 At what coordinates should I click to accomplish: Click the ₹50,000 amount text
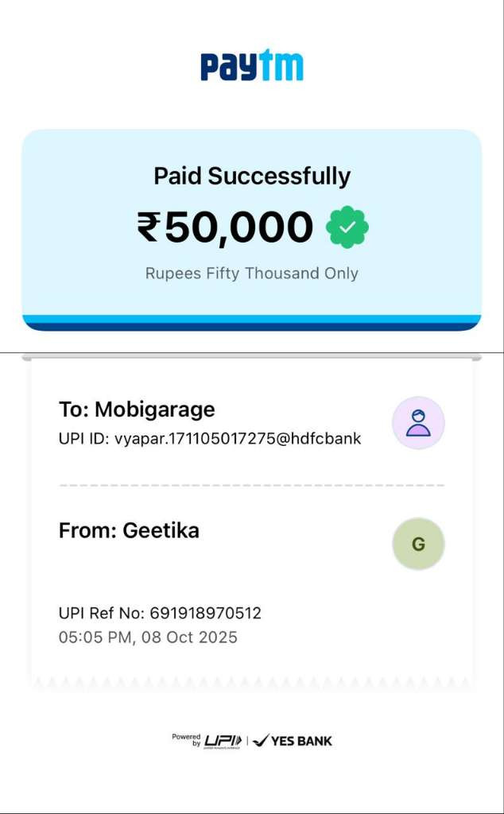(x=225, y=227)
